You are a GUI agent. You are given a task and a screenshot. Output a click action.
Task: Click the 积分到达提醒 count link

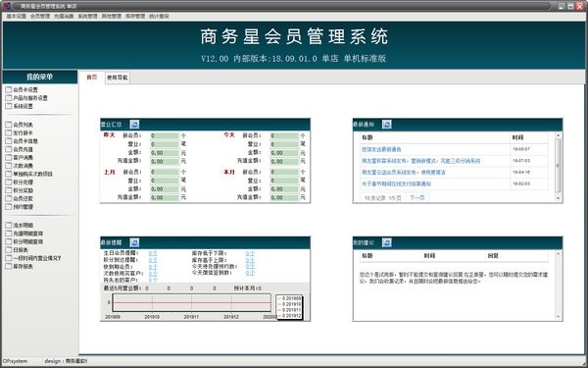point(153,260)
